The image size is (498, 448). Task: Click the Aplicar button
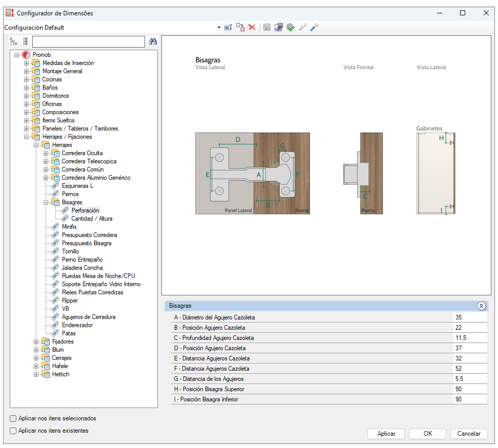pyautogui.click(x=386, y=434)
